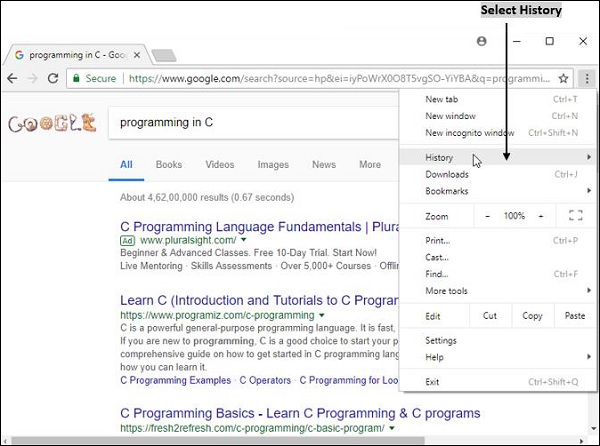Decrease zoom with the minus button
The image size is (600, 446).
[487, 216]
